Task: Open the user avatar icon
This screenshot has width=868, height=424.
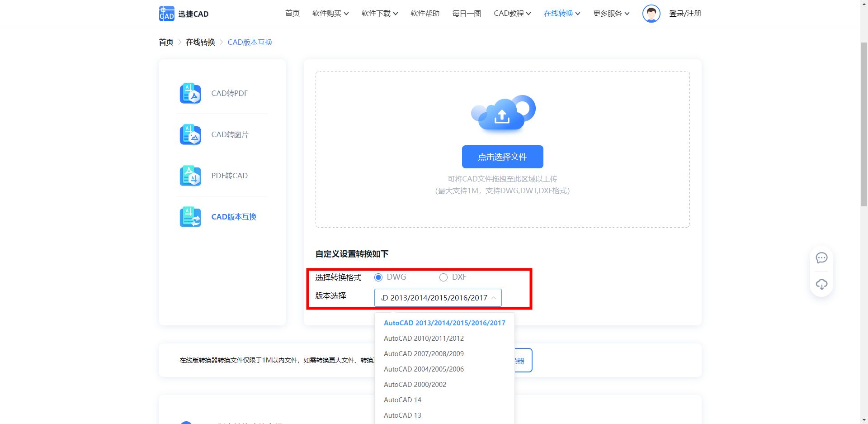Action: (x=651, y=14)
